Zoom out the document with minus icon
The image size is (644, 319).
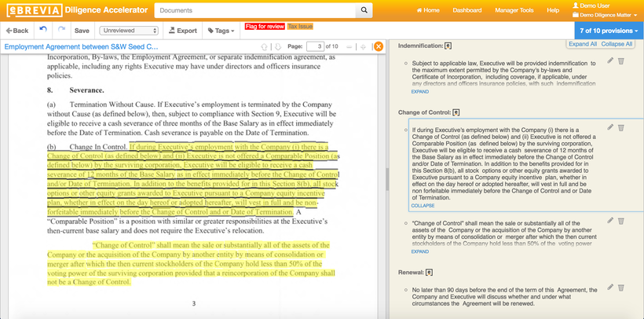(349, 46)
